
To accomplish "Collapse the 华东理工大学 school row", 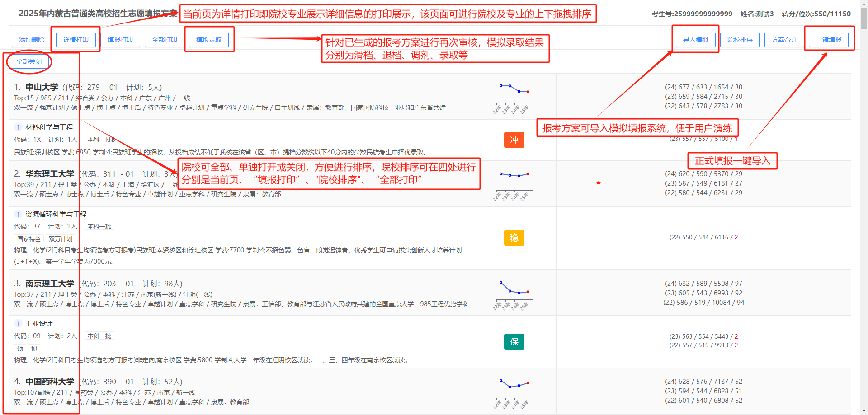I will click(50, 174).
